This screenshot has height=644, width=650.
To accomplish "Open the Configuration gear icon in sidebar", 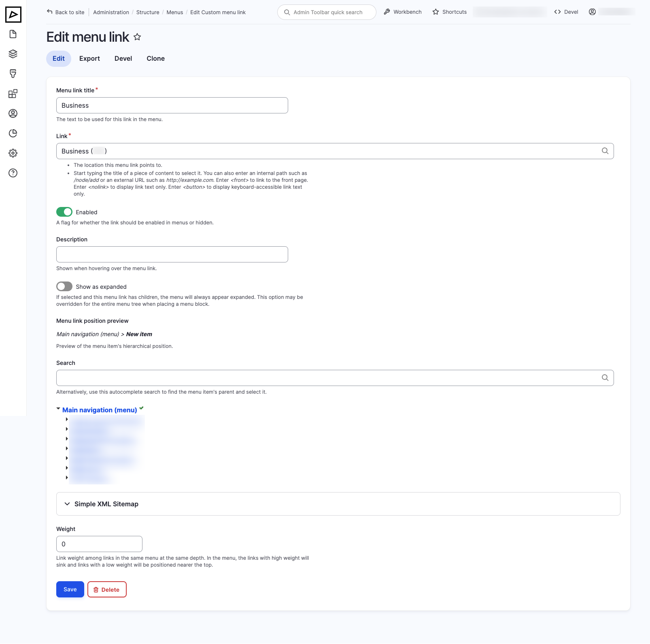I will coord(13,153).
